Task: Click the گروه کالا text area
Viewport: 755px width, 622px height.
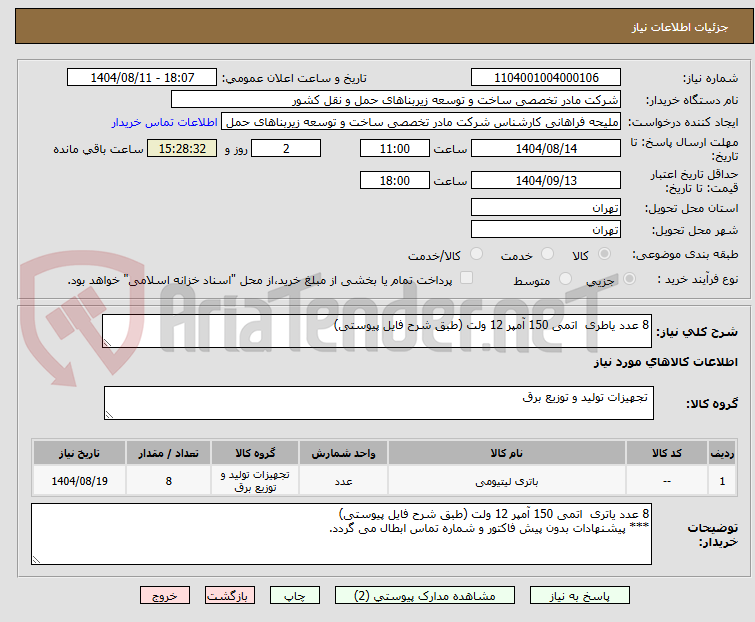Action: click(x=379, y=403)
